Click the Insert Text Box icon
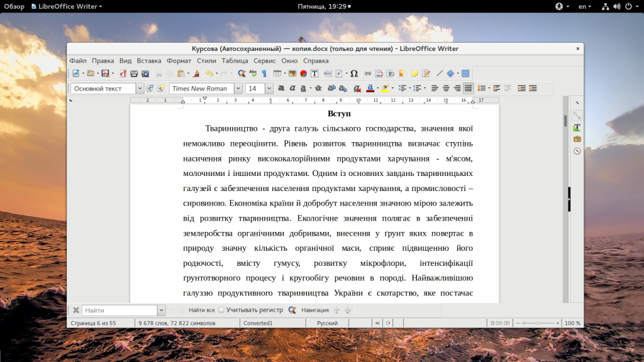The image size is (644, 362). pos(314,74)
